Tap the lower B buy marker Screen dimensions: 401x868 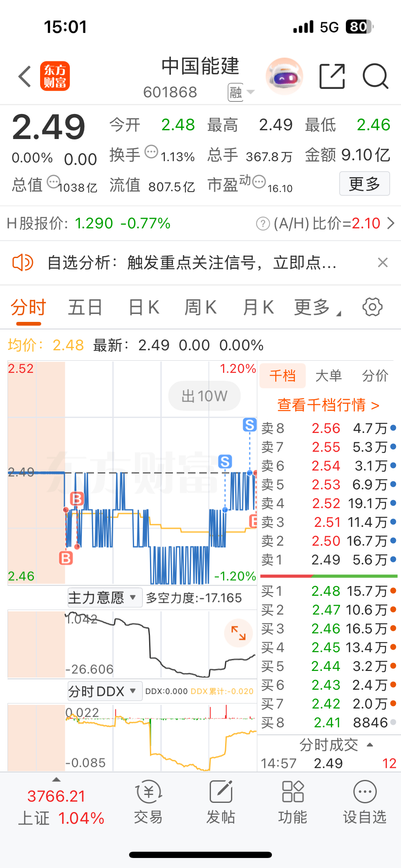coord(66,558)
